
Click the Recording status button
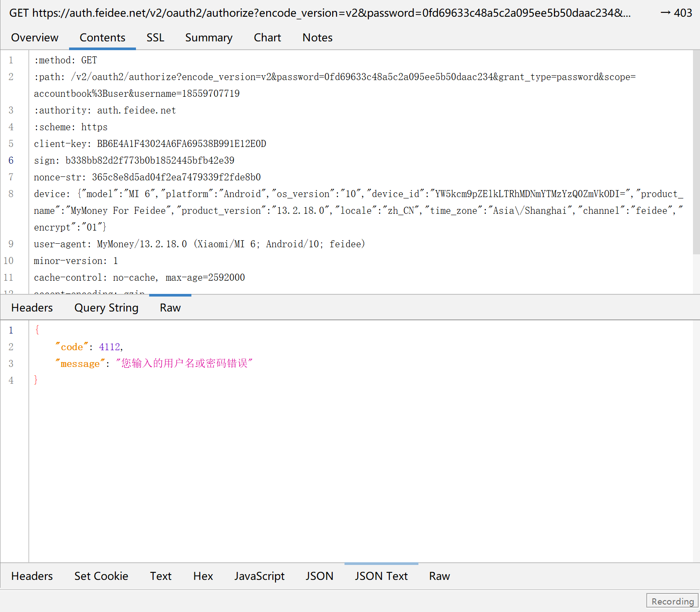coord(672,601)
